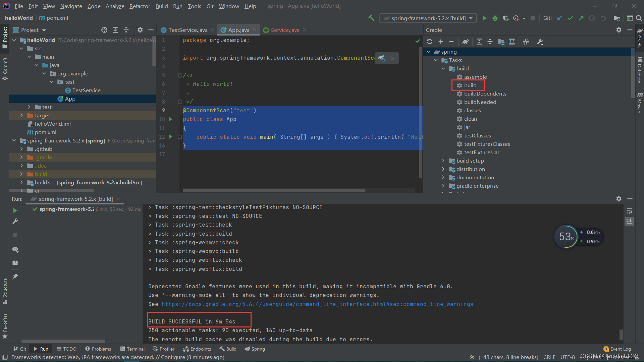Image resolution: width=644 pixels, height=362 pixels.
Task: Collapse the helloWorld project node
Action: tap(14, 40)
